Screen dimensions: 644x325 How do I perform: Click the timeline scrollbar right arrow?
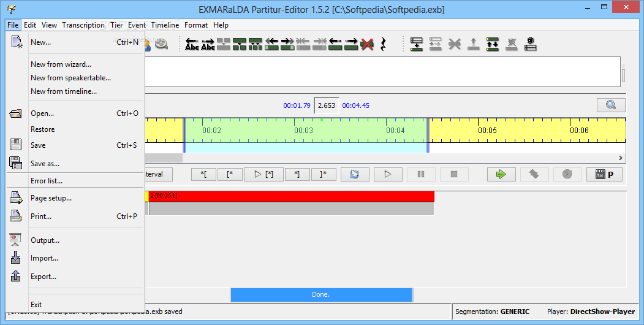621,158
